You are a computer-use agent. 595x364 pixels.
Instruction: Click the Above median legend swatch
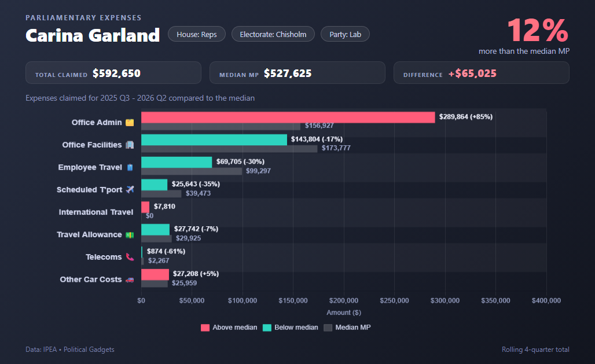click(205, 328)
